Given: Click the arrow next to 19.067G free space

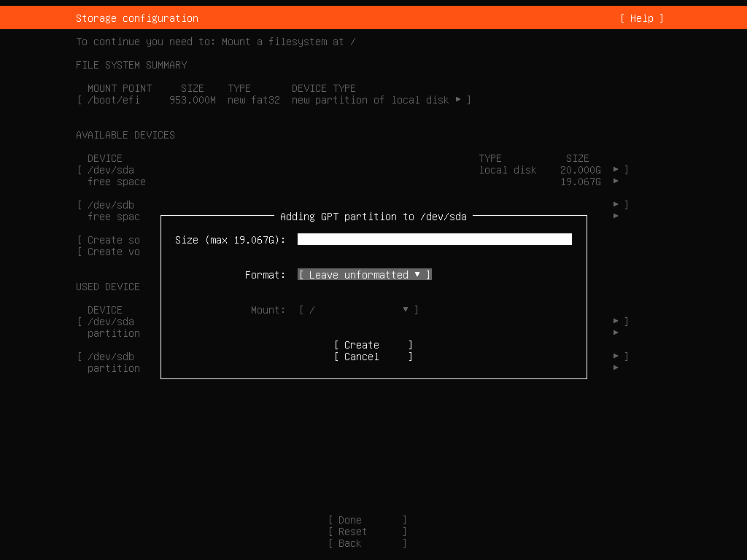Looking at the screenshot, I should coord(616,182).
